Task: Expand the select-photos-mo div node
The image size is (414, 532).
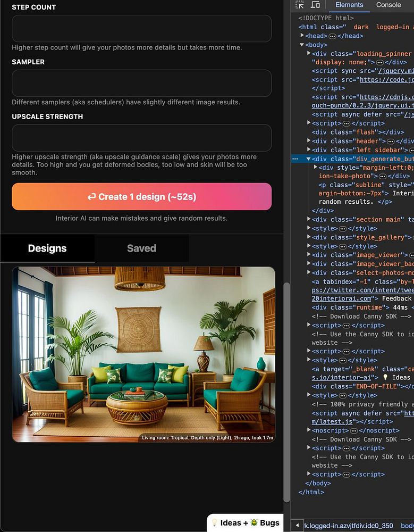Action: (309, 272)
